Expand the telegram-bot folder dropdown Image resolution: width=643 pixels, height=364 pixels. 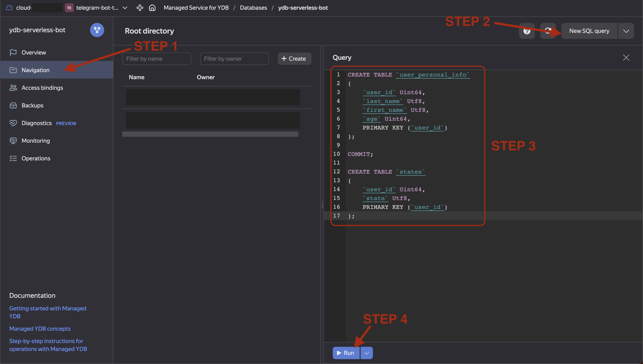[125, 8]
